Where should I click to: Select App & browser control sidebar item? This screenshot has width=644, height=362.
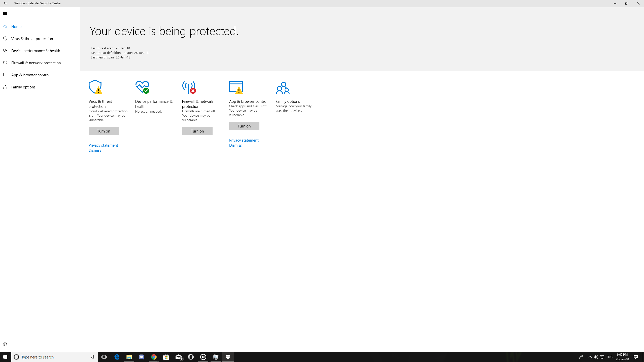[30, 75]
